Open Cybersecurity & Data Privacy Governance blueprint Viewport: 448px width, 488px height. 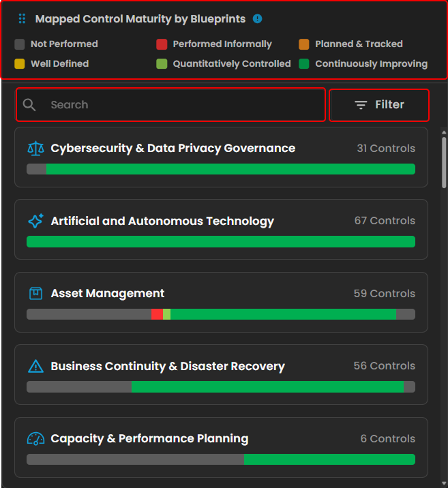pyautogui.click(x=173, y=149)
